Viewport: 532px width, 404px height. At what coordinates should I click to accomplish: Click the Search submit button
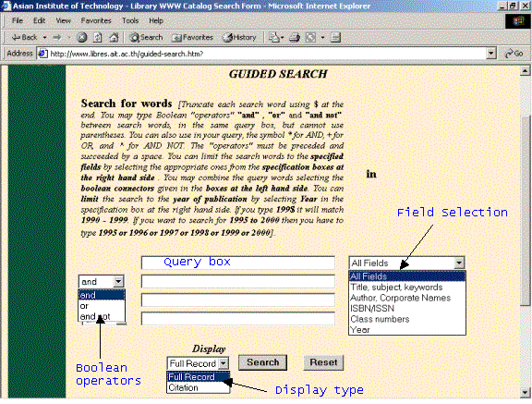tap(263, 362)
